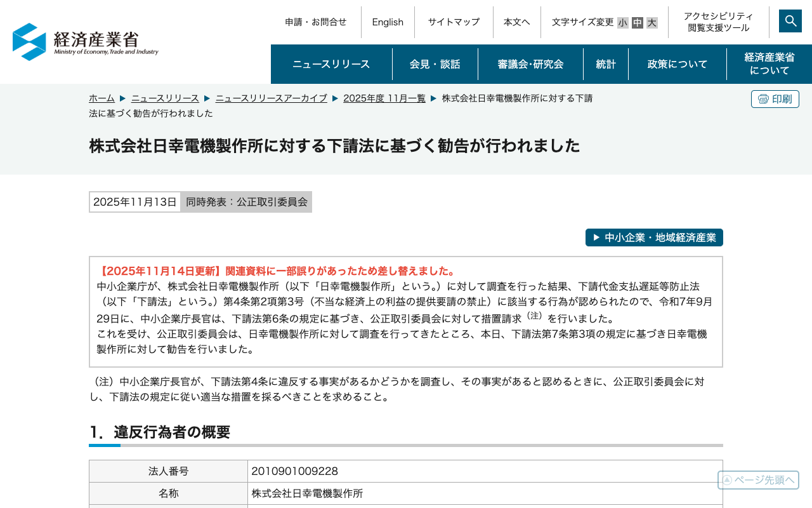The width and height of the screenshot is (812, 508).
Task: Open the 経済産業省について navigation menu
Action: coord(769,64)
